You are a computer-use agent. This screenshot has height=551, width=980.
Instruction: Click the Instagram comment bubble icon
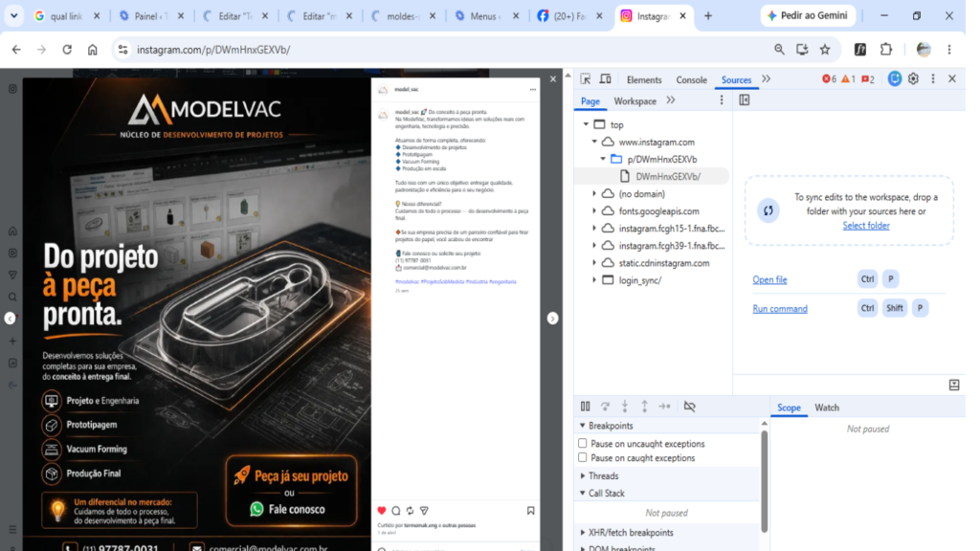tap(395, 511)
